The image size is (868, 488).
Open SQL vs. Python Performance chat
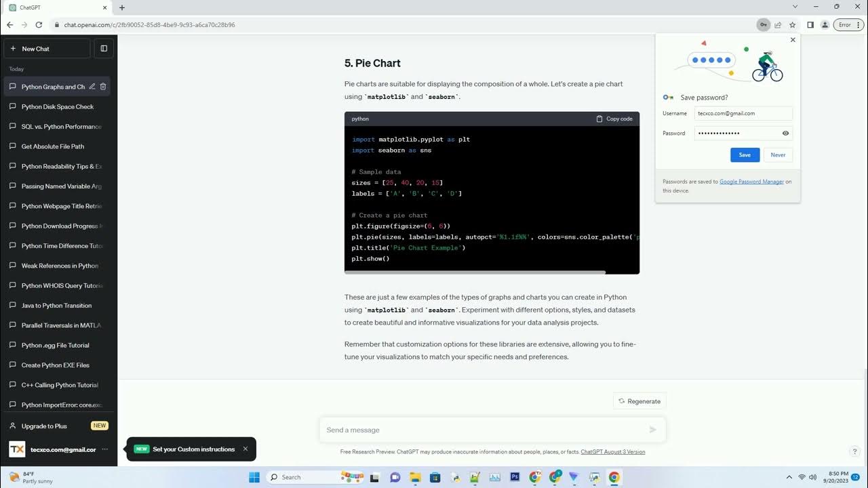point(58,127)
